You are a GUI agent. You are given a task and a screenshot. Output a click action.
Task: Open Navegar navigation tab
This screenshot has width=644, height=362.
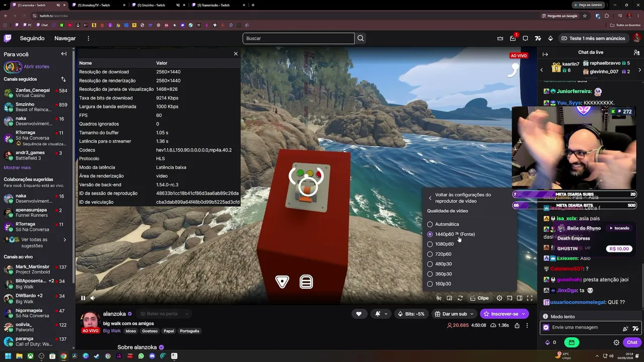click(65, 38)
